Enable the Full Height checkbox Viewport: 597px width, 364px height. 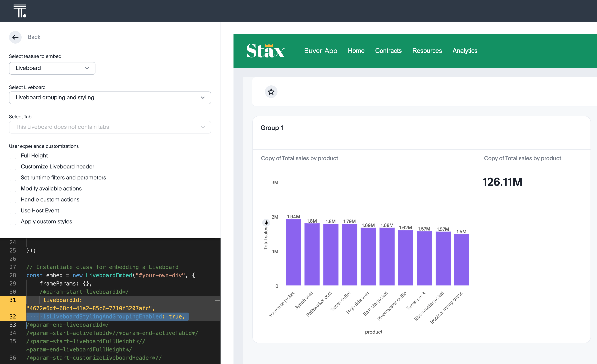[13, 156]
